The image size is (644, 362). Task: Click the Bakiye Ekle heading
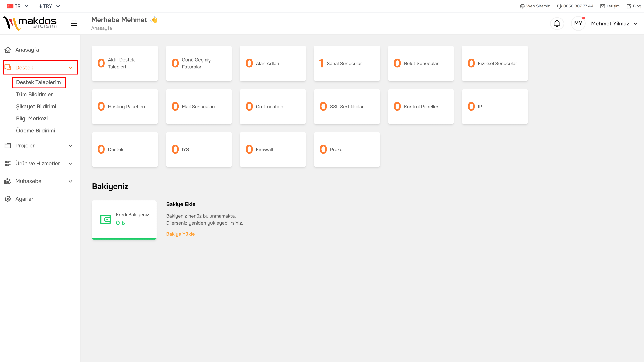pyautogui.click(x=181, y=204)
